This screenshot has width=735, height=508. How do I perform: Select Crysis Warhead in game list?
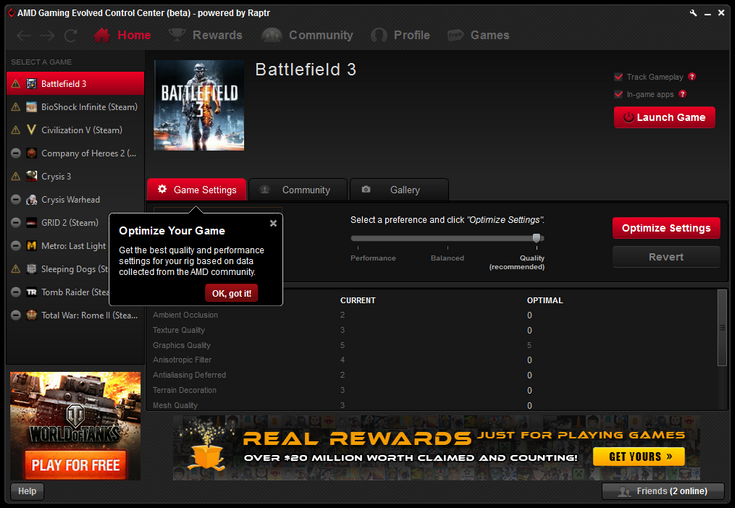tap(75, 200)
